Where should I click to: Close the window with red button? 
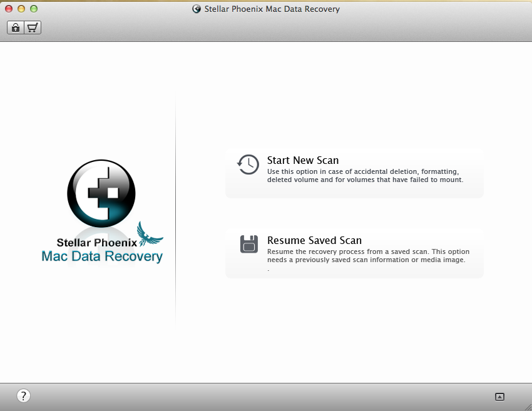point(9,9)
